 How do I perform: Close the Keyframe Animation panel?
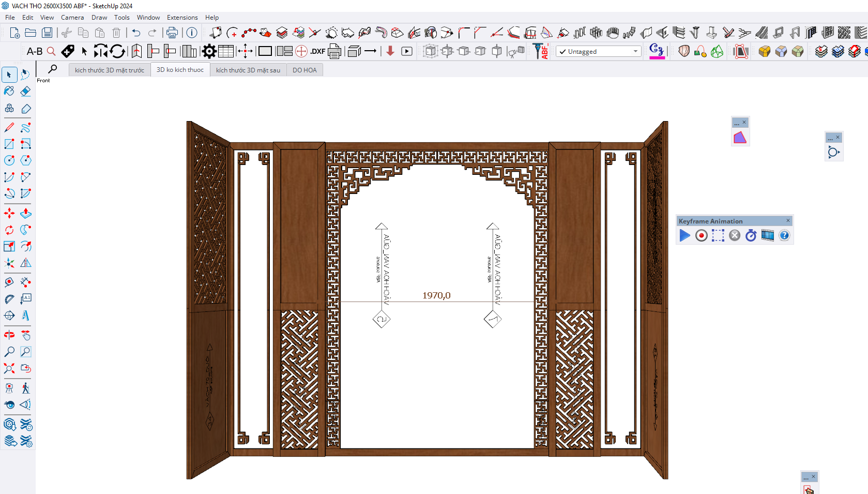pos(788,221)
